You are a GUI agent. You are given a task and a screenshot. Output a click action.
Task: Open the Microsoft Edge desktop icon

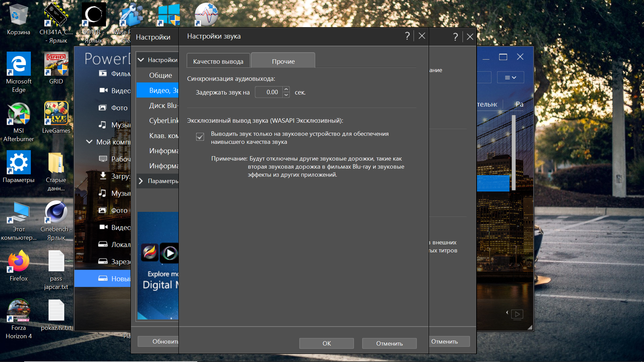(18, 64)
